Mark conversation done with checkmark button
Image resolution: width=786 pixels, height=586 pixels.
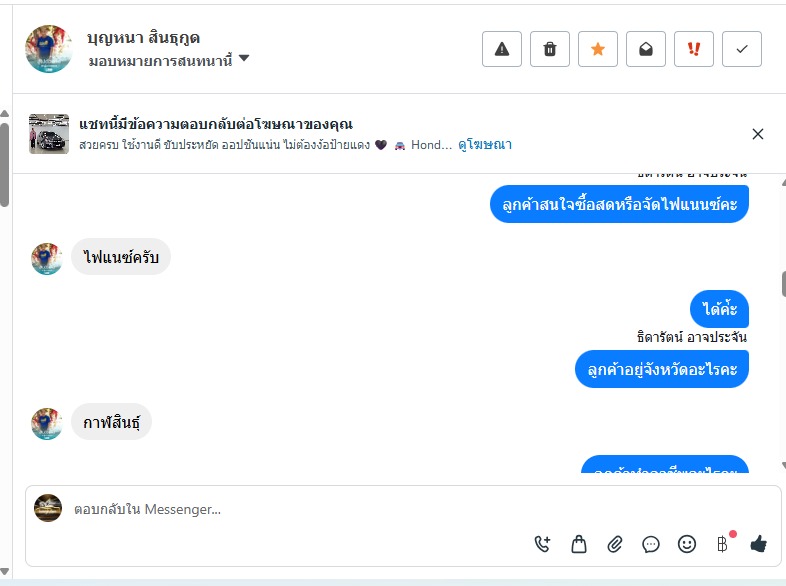coord(742,49)
